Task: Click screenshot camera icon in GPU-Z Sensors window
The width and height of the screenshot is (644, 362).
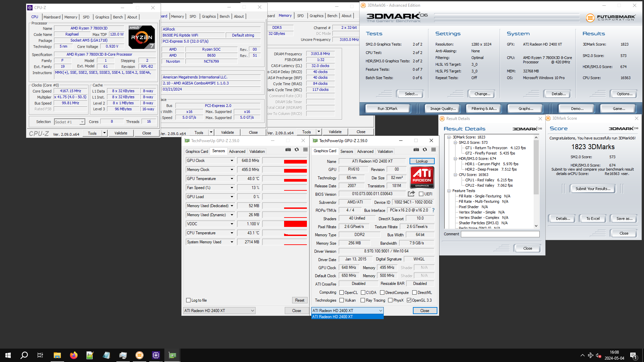Action: click(288, 150)
